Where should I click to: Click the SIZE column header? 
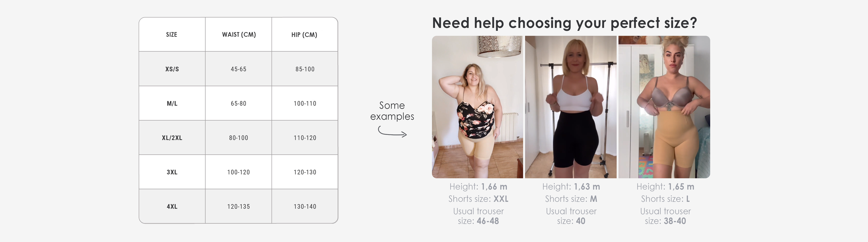click(172, 34)
